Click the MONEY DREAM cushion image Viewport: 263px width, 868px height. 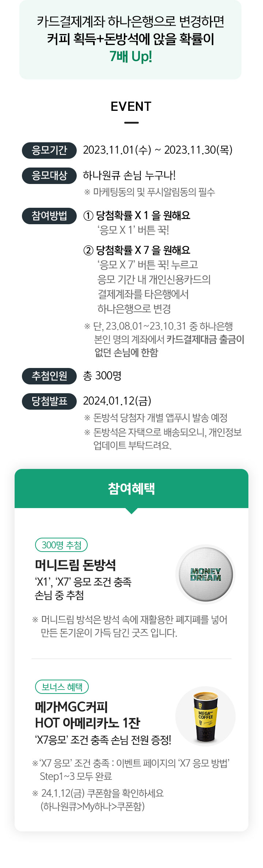point(205,574)
